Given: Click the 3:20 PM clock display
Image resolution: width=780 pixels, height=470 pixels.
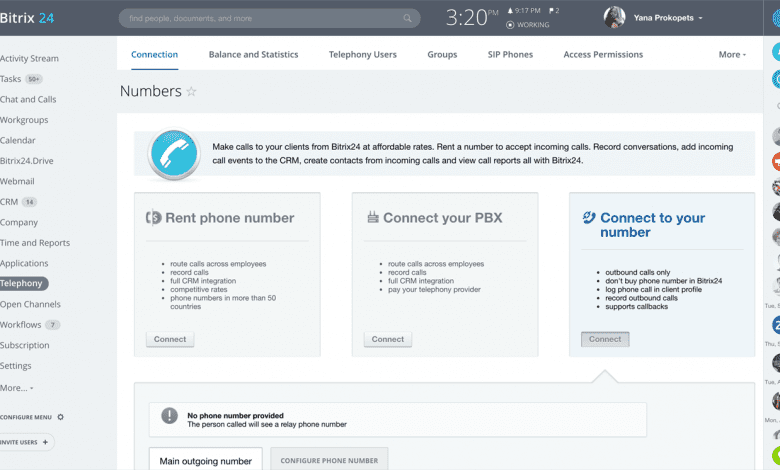Looking at the screenshot, I should (472, 18).
